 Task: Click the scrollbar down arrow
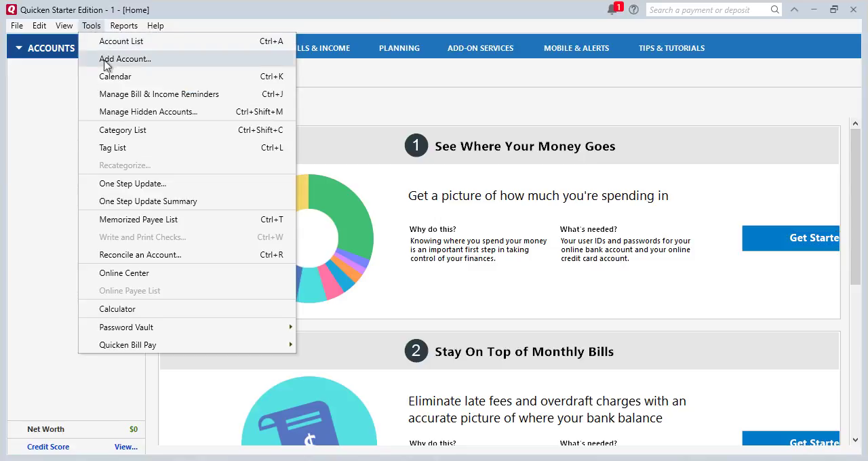click(x=855, y=440)
